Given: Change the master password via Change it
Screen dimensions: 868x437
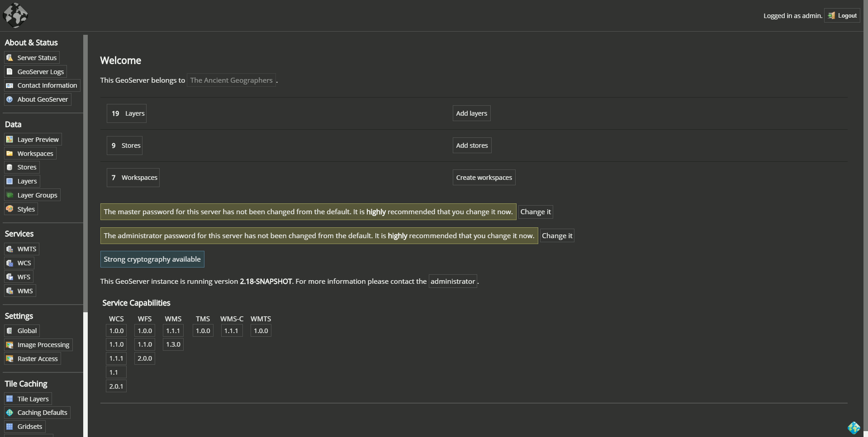Looking at the screenshot, I should click(536, 212).
